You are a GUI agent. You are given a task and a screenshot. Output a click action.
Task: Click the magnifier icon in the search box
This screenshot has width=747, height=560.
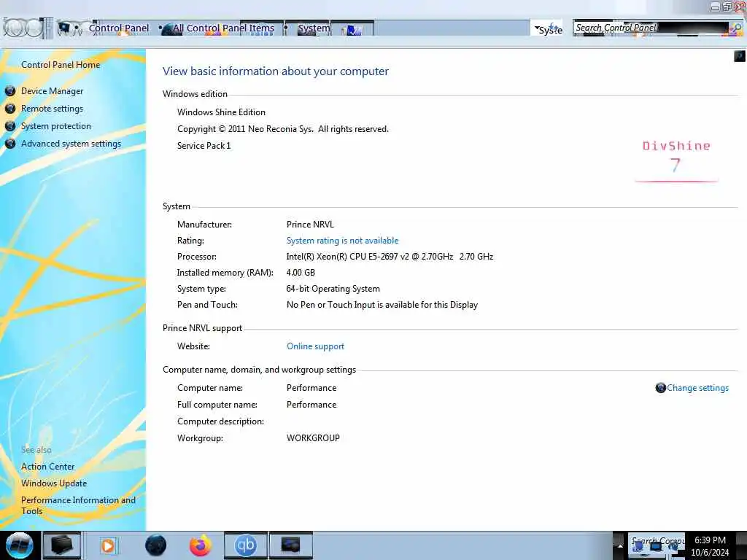(x=737, y=28)
